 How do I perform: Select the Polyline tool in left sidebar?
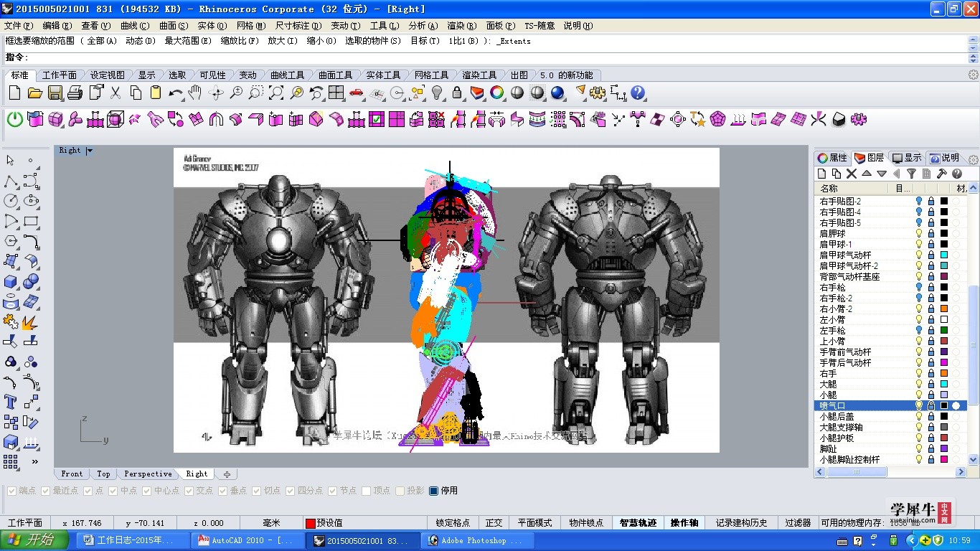[x=11, y=181]
